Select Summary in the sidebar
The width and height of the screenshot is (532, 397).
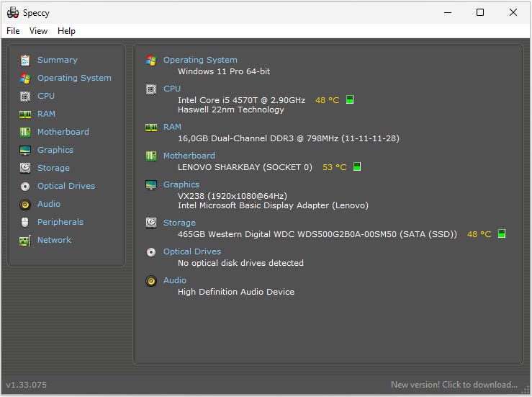[58, 60]
